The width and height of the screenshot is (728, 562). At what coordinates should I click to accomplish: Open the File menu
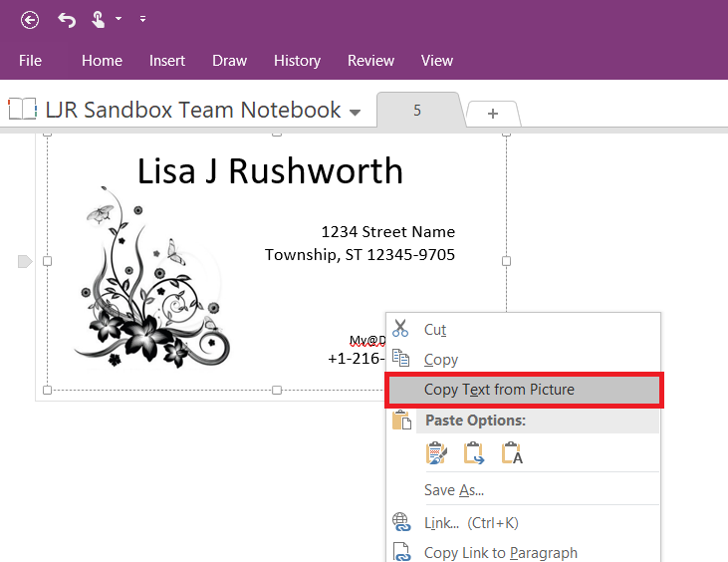(30, 61)
